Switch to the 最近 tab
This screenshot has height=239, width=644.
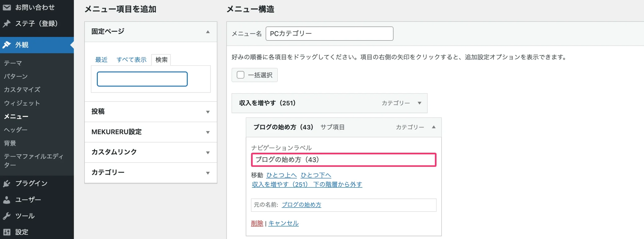101,60
